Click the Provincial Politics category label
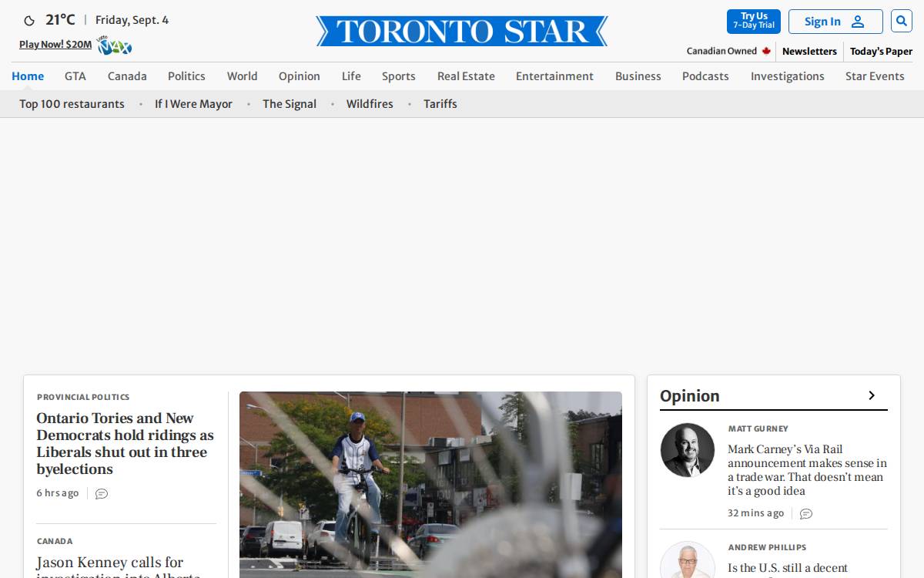The image size is (924, 578). tap(83, 397)
